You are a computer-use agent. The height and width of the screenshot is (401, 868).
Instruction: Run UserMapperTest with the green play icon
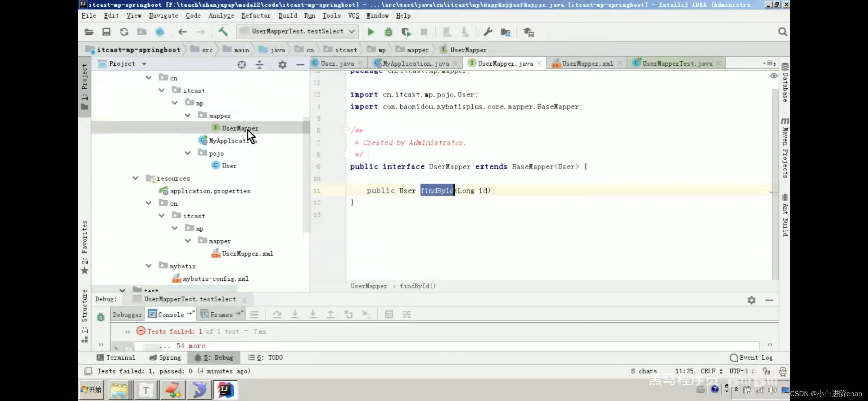[x=371, y=32]
